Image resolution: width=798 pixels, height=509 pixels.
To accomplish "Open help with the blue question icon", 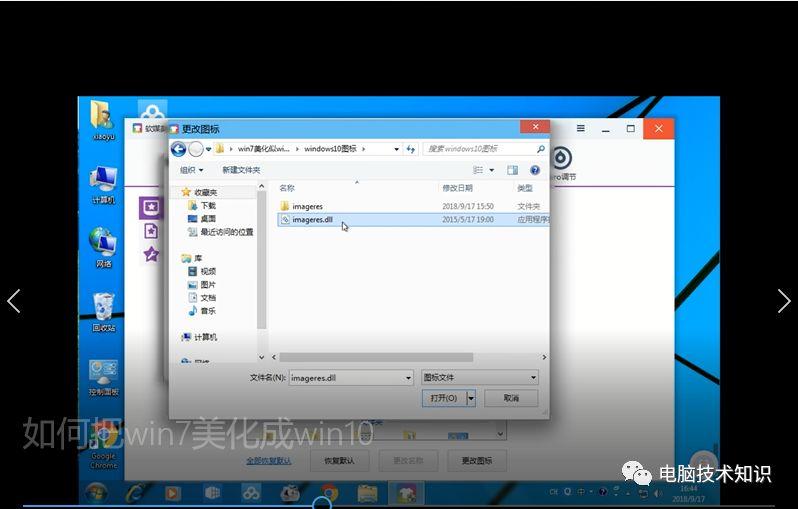I will click(534, 169).
